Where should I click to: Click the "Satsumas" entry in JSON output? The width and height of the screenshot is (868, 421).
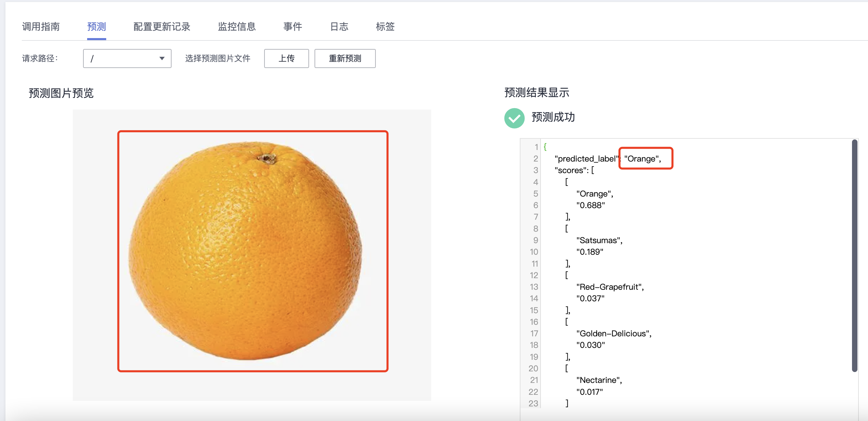tap(599, 240)
